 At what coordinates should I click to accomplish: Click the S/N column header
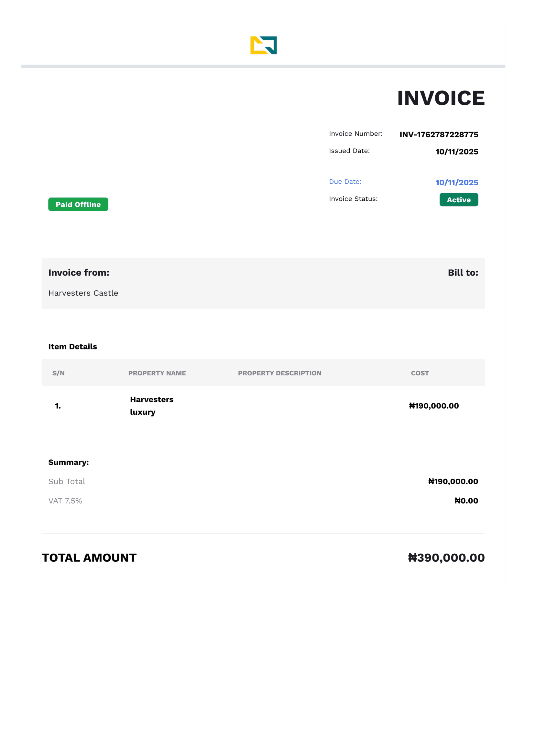tap(58, 373)
